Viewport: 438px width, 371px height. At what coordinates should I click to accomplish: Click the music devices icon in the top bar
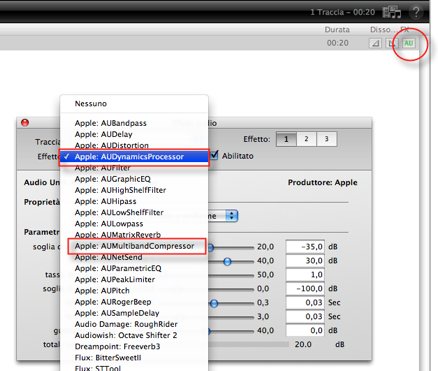coord(392,12)
